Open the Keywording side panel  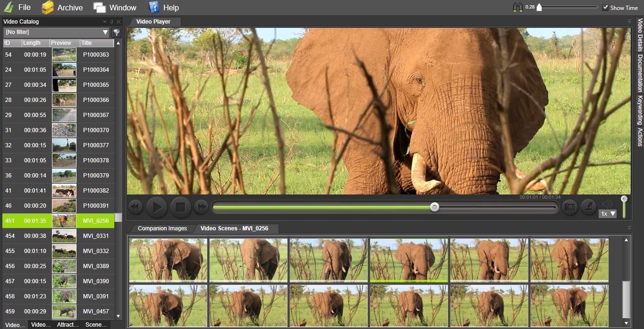point(640,110)
